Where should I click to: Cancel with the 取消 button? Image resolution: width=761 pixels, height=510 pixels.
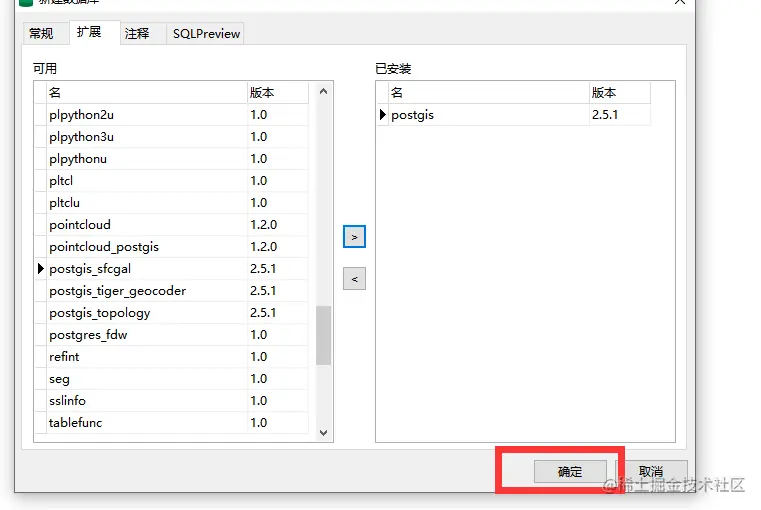click(651, 471)
